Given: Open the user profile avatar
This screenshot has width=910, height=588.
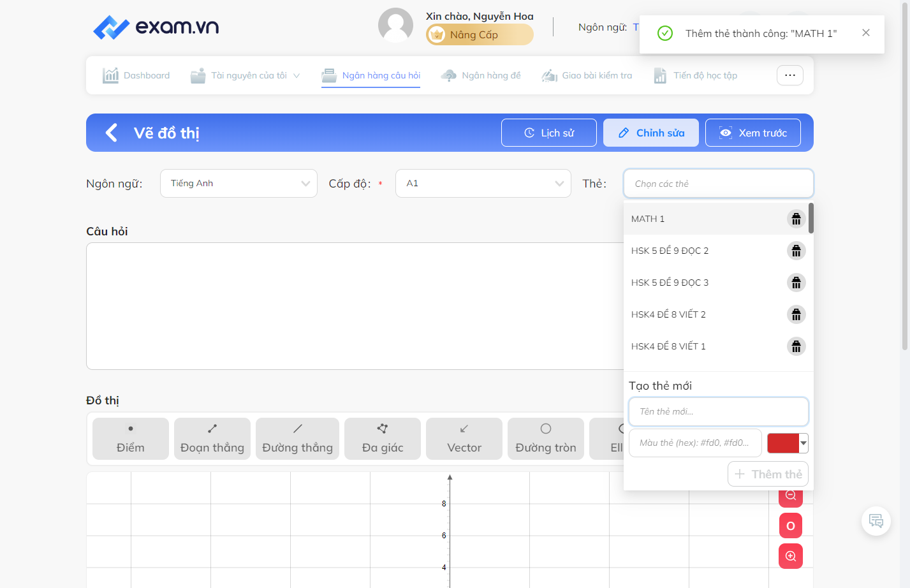Looking at the screenshot, I should (395, 26).
